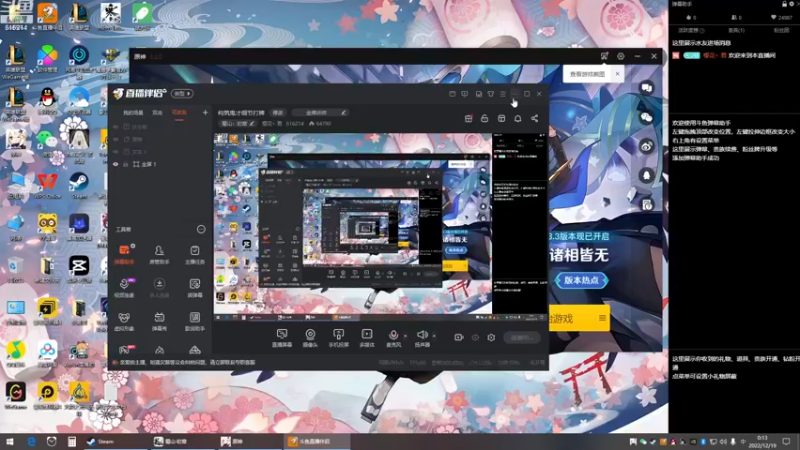Expand the speaker device dropdown arrow
Viewport: 800px width, 450px height.
pyautogui.click(x=434, y=336)
